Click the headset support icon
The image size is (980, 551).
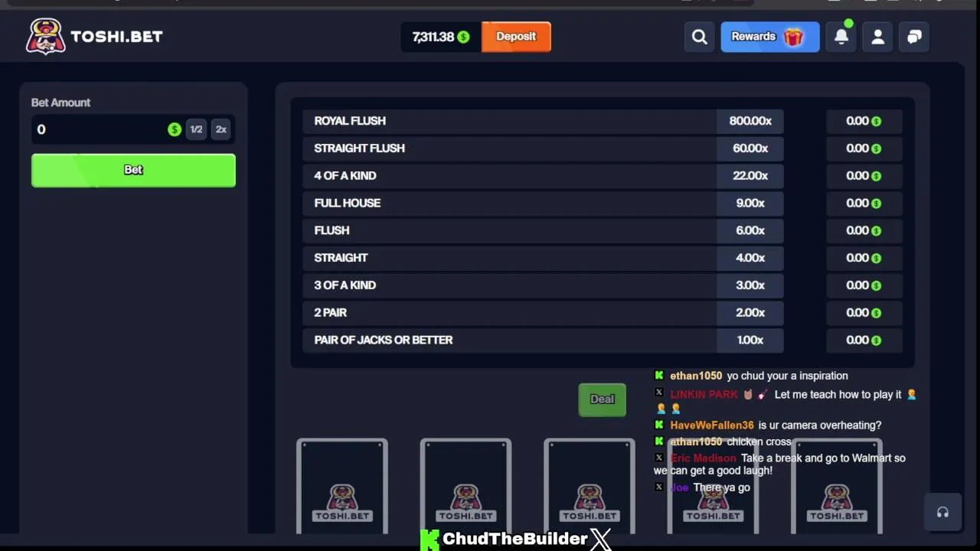[942, 513]
